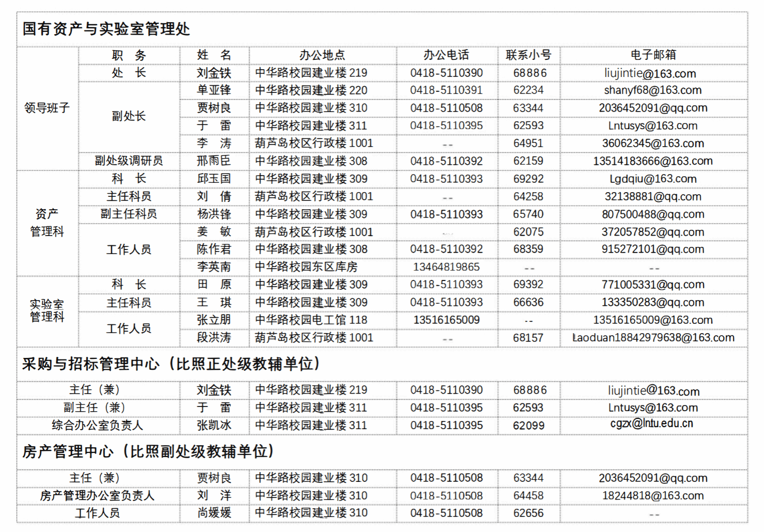The height and width of the screenshot is (532, 764).
Task: Click the 领导班子 group cell
Action: click(x=47, y=108)
